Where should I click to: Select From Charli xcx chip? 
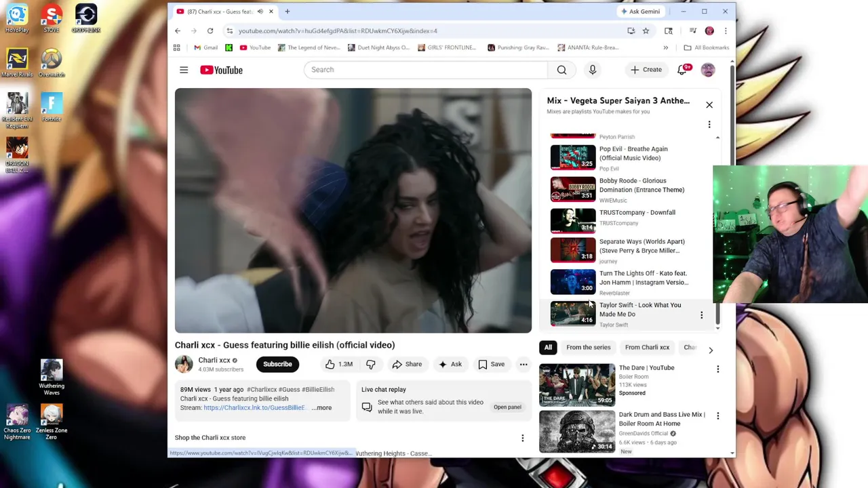pos(647,348)
